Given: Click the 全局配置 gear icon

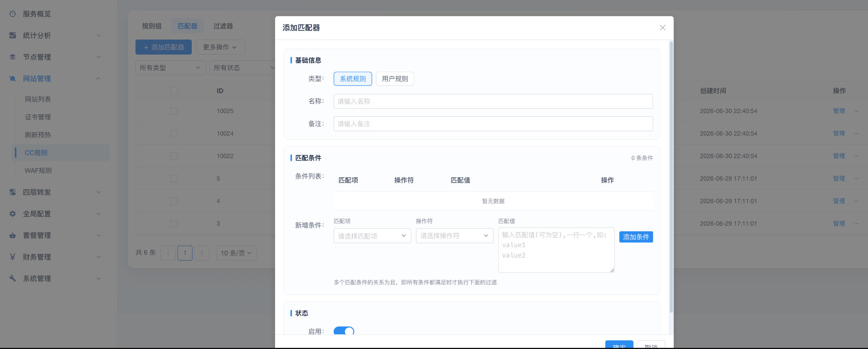Looking at the screenshot, I should pos(12,214).
